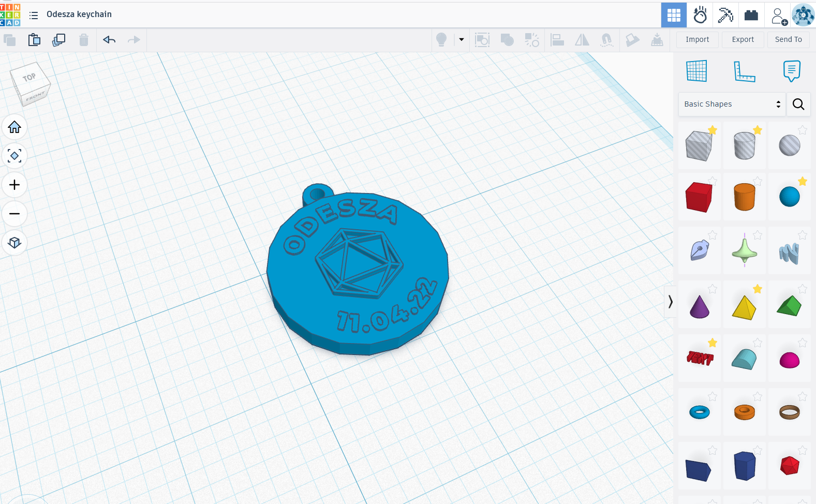Image resolution: width=816 pixels, height=504 pixels.
Task: Zoom in with the plus button
Action: click(x=14, y=185)
